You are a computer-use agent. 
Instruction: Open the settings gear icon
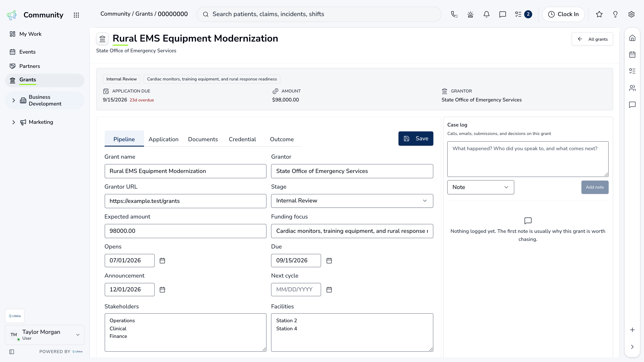[x=631, y=14]
